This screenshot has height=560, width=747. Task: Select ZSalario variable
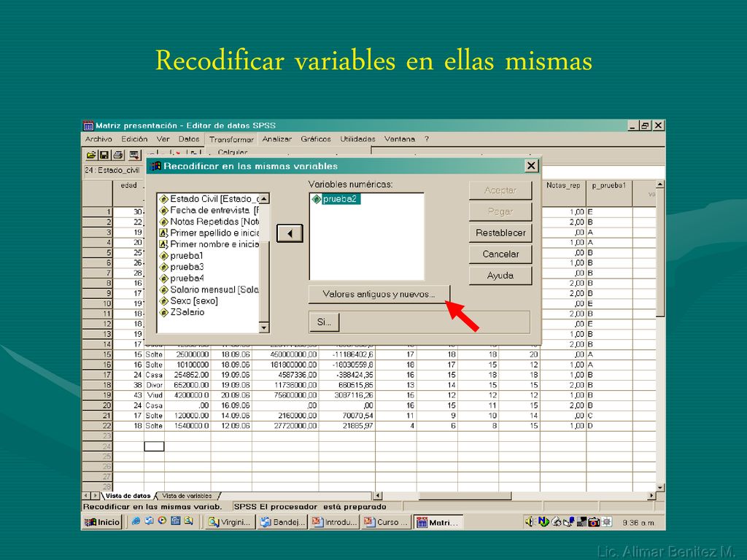182,312
